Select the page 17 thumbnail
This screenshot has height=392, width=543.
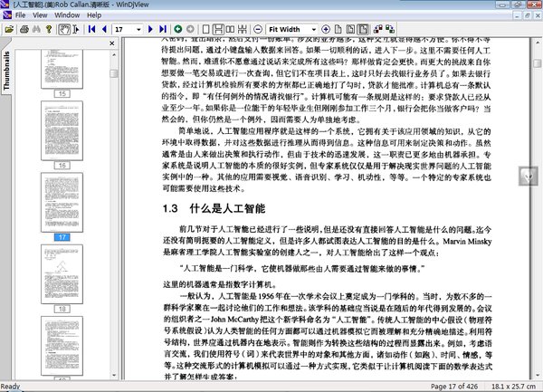click(62, 203)
